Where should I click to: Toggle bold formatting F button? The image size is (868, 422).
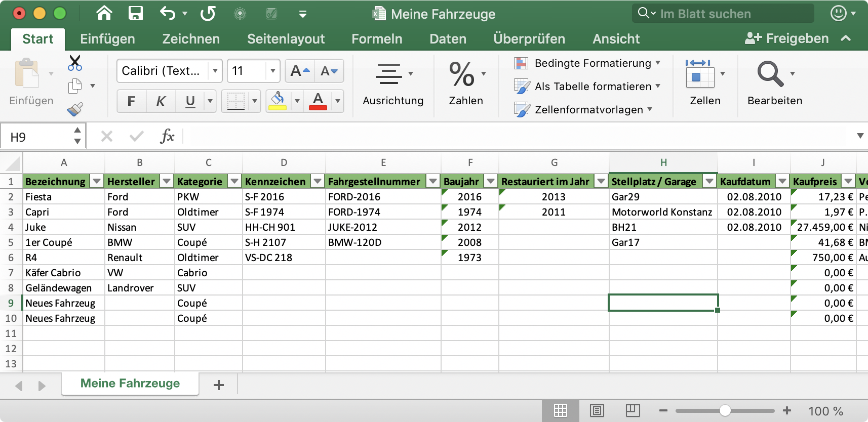pos(131,102)
